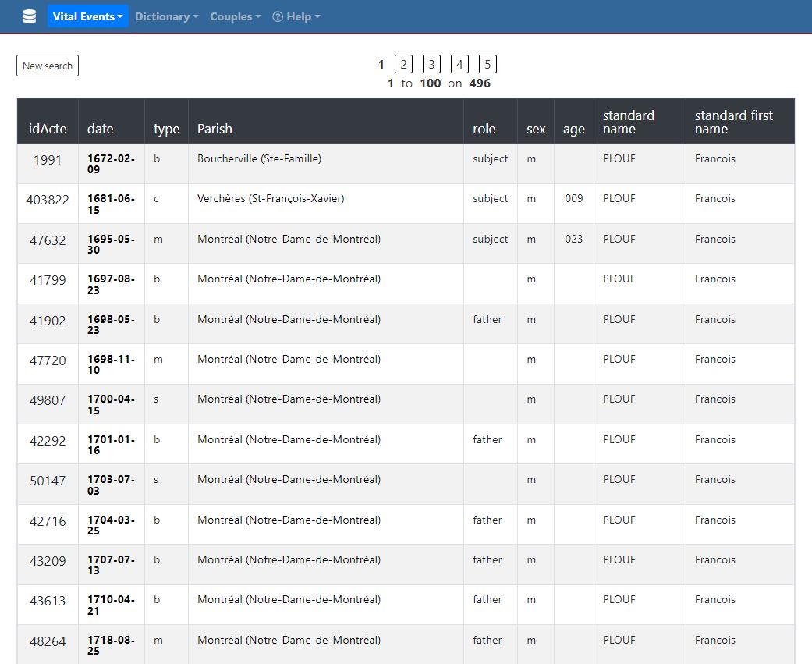Click the 496 total results count
The width and height of the screenshot is (812, 664).
480,83
